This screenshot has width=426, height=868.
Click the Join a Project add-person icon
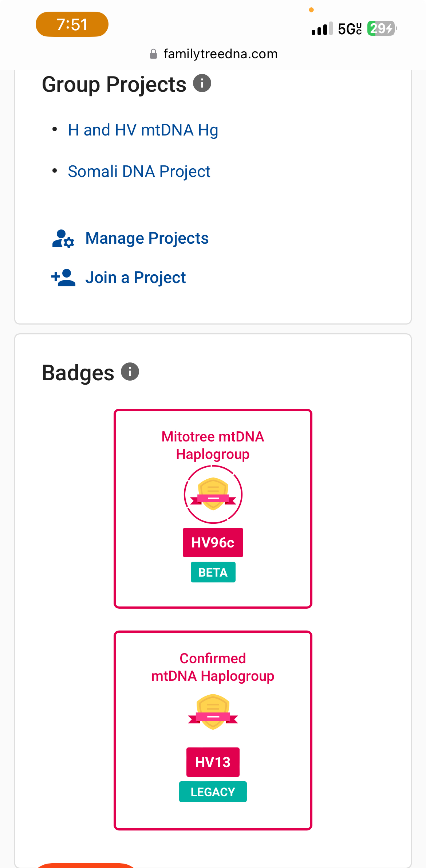tap(63, 278)
